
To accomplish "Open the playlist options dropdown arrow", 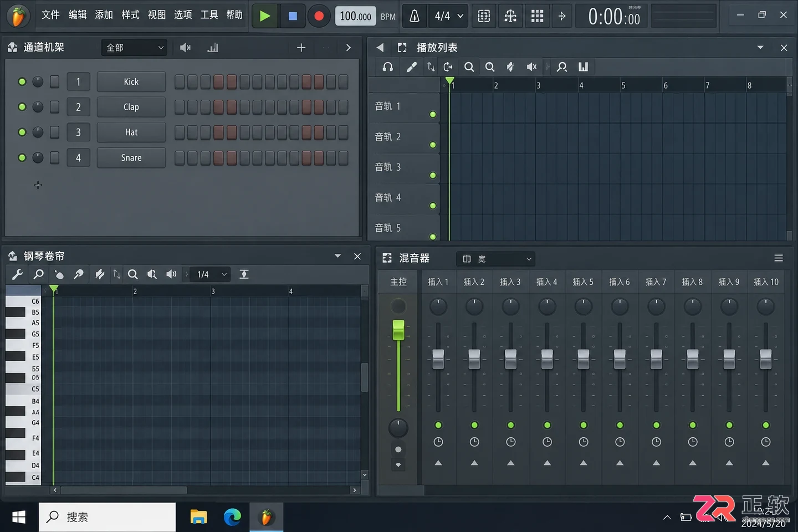I will [760, 48].
